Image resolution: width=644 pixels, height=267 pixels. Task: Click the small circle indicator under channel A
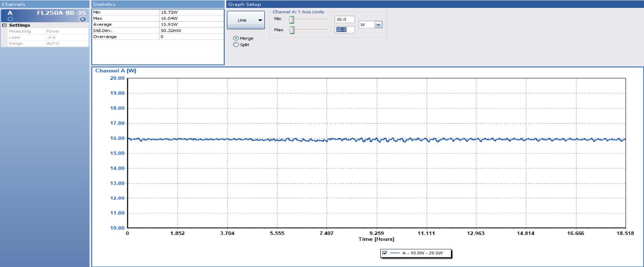(10, 19)
